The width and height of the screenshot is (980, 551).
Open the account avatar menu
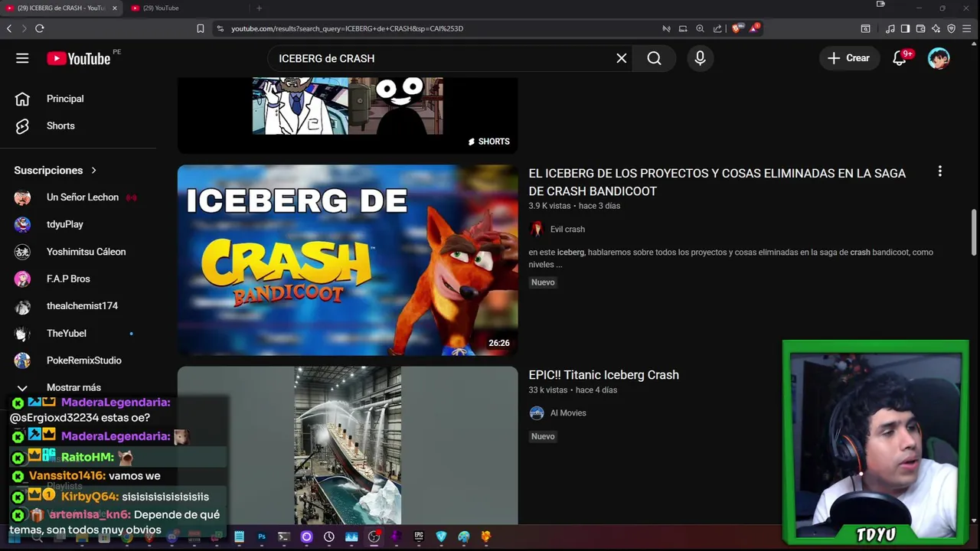point(939,58)
